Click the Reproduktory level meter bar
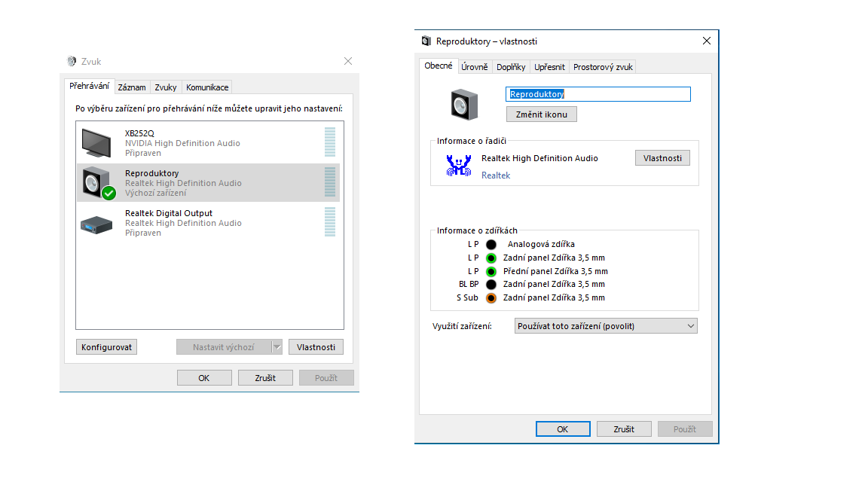This screenshot has height=488, width=868. point(330,183)
